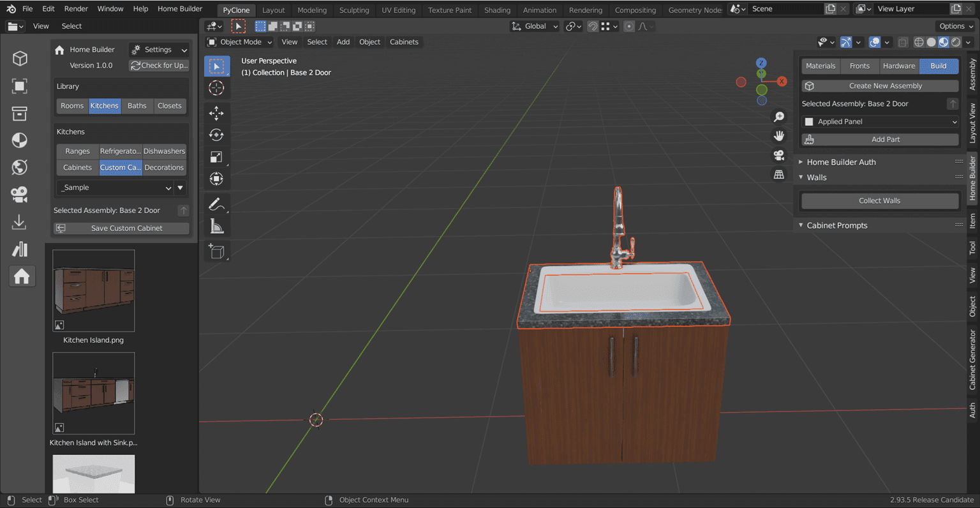980x508 pixels.
Task: Select the Move tool in viewport toolbar
Action: click(216, 113)
